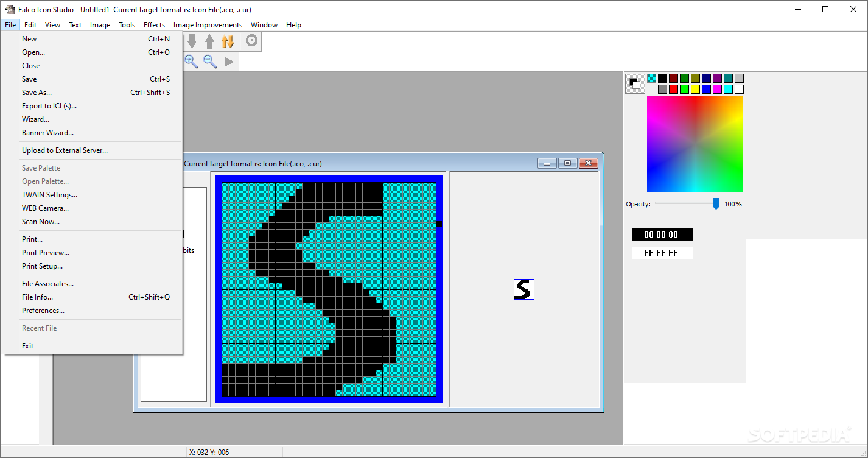Pick the dark red palette swatch

click(x=673, y=78)
